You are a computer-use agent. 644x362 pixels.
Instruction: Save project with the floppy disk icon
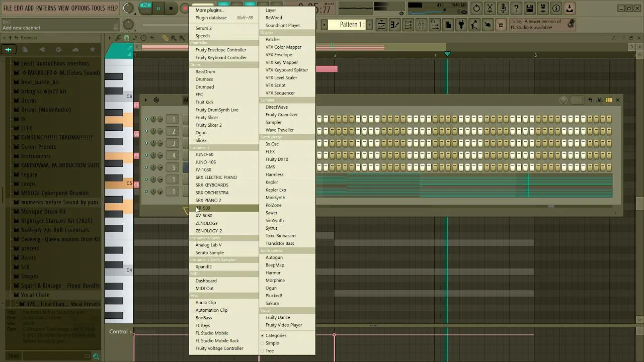pos(530,9)
